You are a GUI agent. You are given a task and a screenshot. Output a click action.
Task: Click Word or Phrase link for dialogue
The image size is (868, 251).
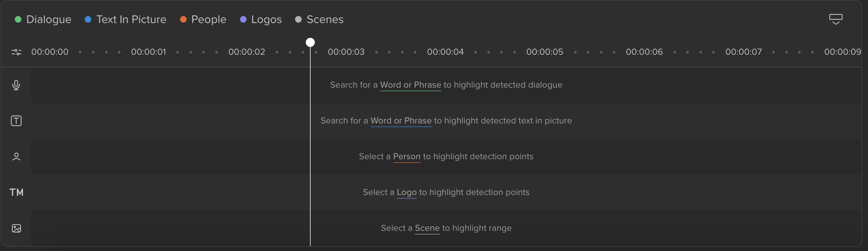pyautogui.click(x=411, y=85)
